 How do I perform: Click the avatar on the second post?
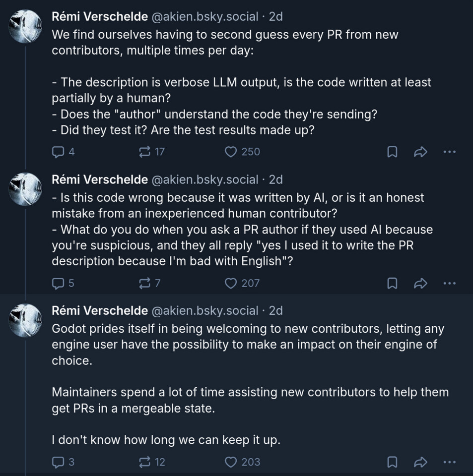pyautogui.click(x=25, y=189)
